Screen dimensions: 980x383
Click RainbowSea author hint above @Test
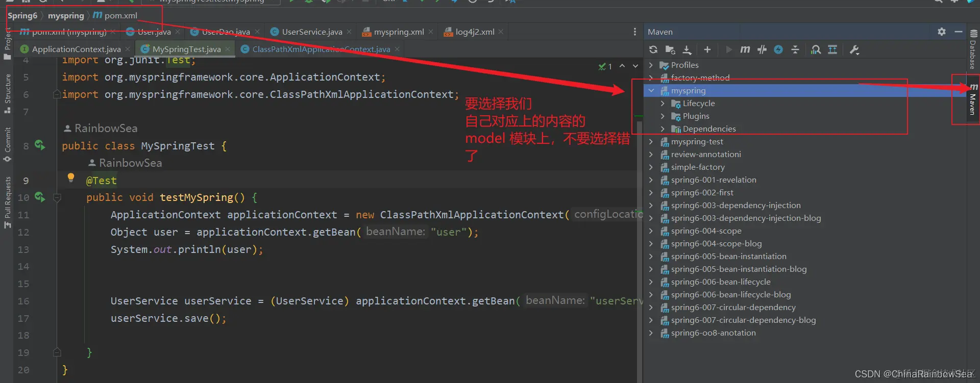point(125,163)
